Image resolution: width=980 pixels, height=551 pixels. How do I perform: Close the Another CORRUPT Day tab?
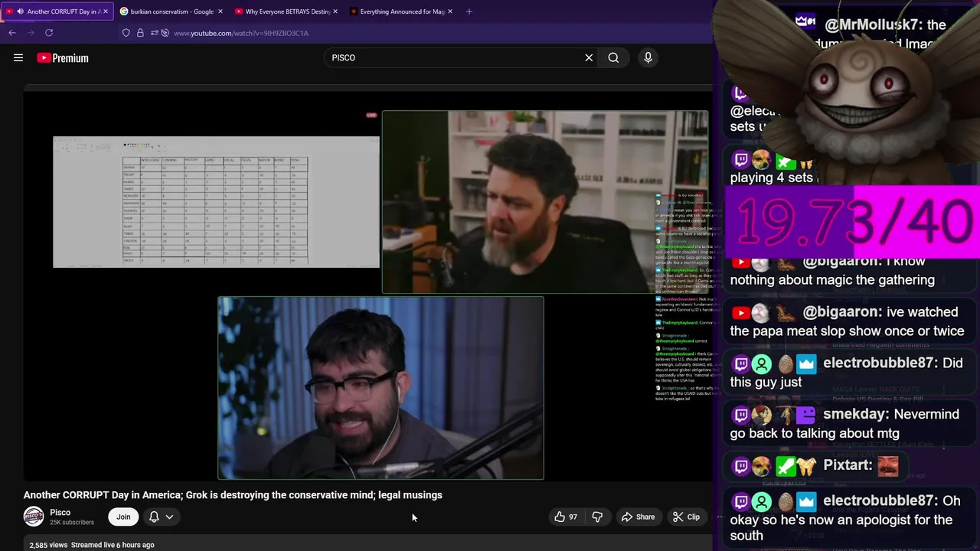(106, 11)
